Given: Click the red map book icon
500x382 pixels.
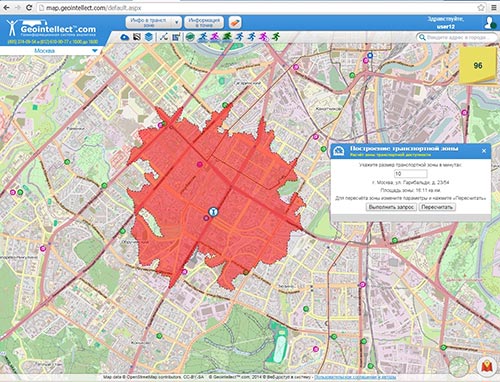Looking at the screenshot, I should (487, 367).
